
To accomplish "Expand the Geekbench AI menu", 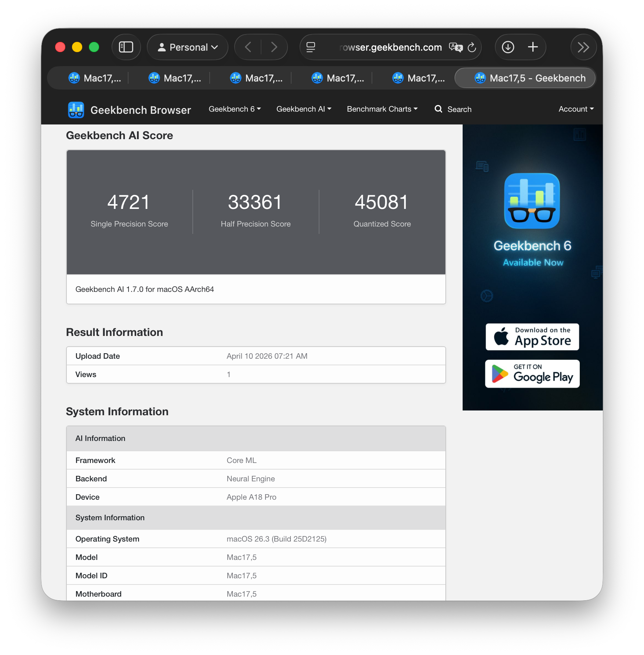I will 304,109.
